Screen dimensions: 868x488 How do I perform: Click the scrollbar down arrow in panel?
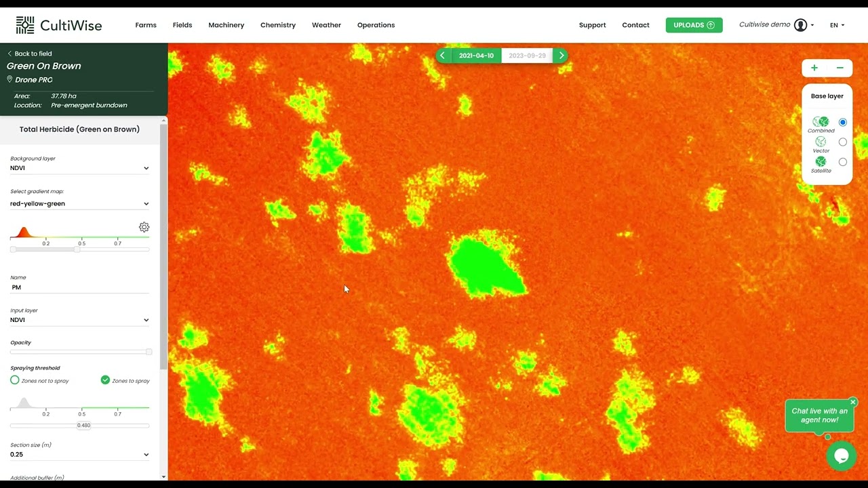pos(163,477)
